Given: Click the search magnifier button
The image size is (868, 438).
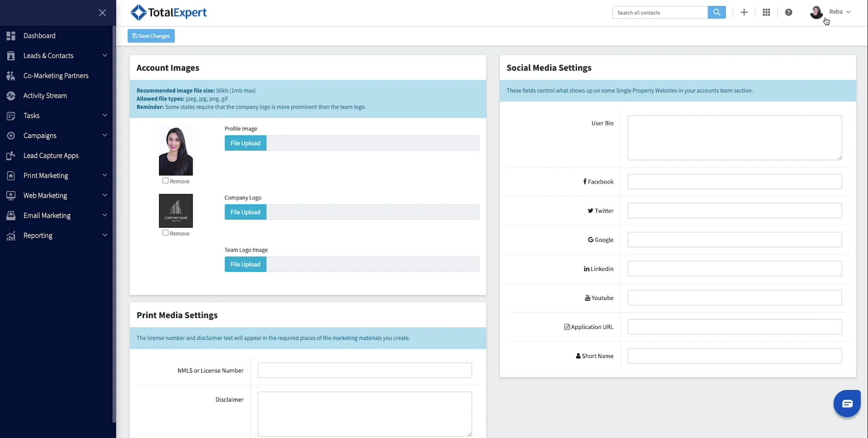Looking at the screenshot, I should pyautogui.click(x=717, y=13).
